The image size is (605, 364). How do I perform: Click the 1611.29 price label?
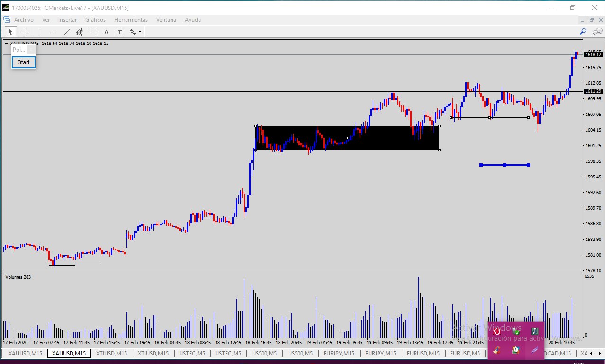click(x=593, y=91)
